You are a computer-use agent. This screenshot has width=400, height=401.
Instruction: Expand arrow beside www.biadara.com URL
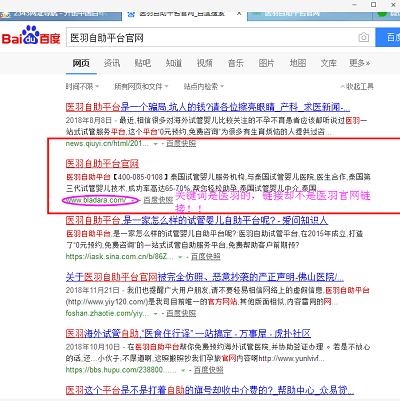(133, 200)
